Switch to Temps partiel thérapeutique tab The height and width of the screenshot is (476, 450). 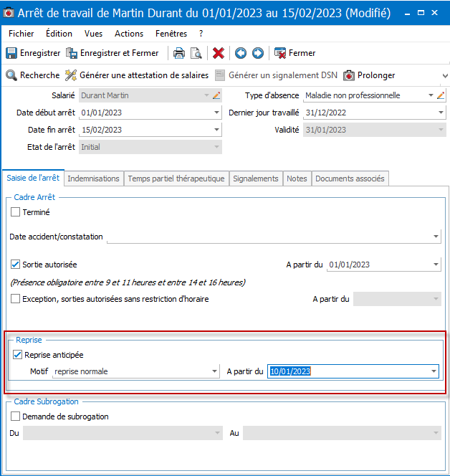[176, 178]
